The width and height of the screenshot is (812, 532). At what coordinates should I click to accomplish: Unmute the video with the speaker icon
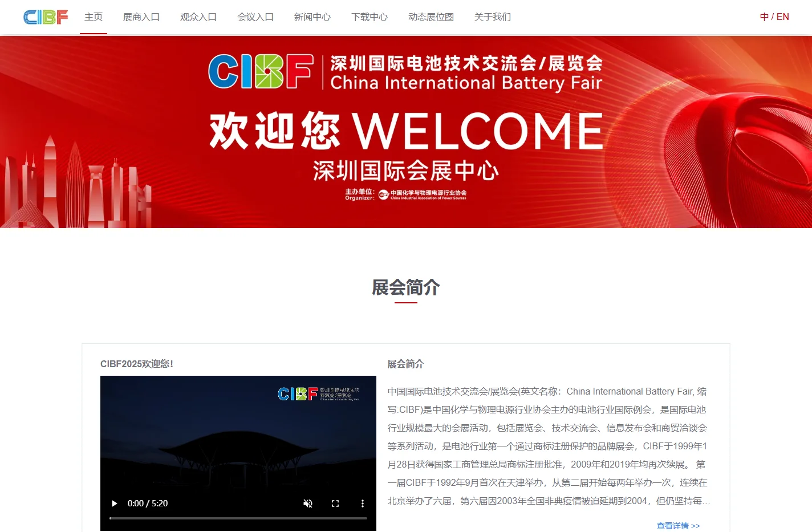click(x=308, y=503)
